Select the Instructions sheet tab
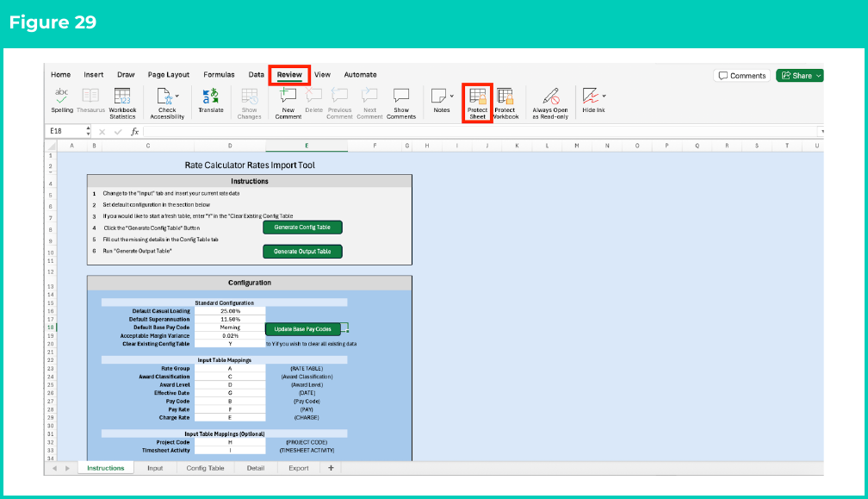The width and height of the screenshot is (868, 499). tap(106, 468)
